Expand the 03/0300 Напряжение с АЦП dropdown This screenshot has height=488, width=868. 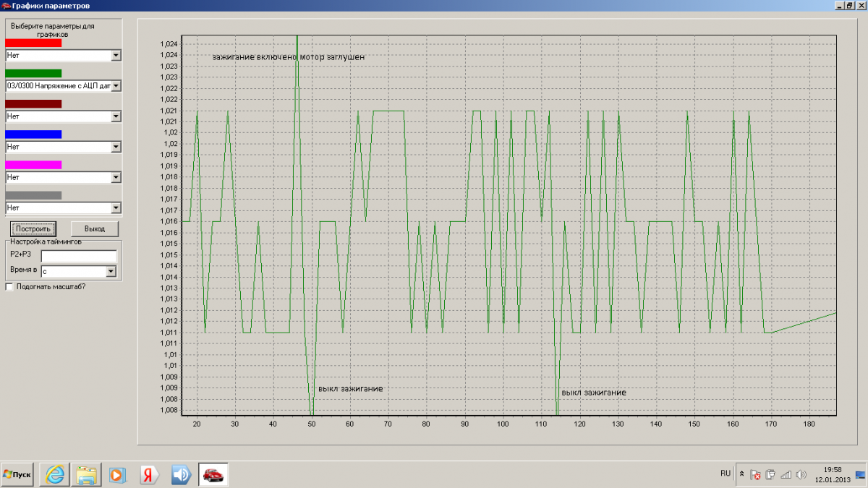tap(116, 86)
